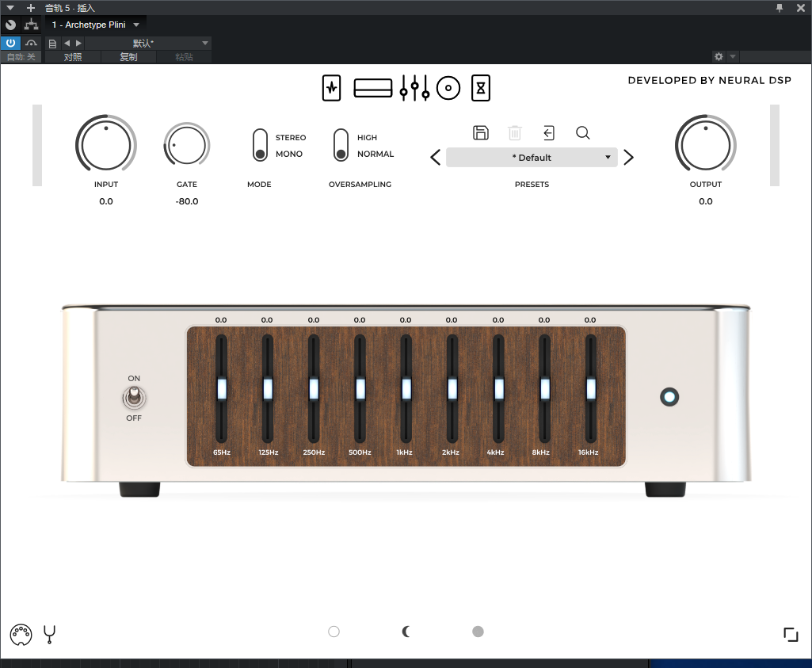The height and width of the screenshot is (668, 812).
Task: Click the 1kHz EQ slider
Action: pos(406,389)
